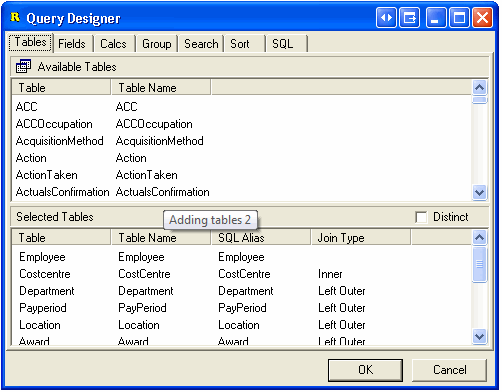Select Department in selected Table column
The image size is (502, 392).
coord(47,291)
